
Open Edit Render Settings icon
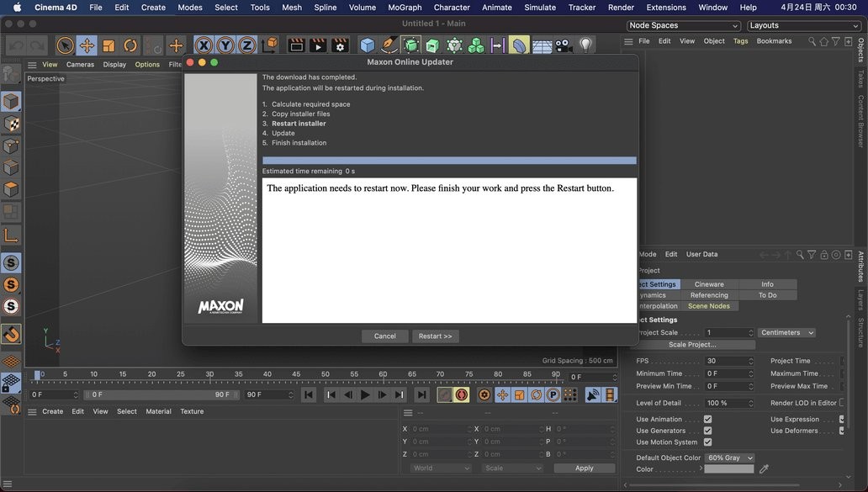pos(340,45)
